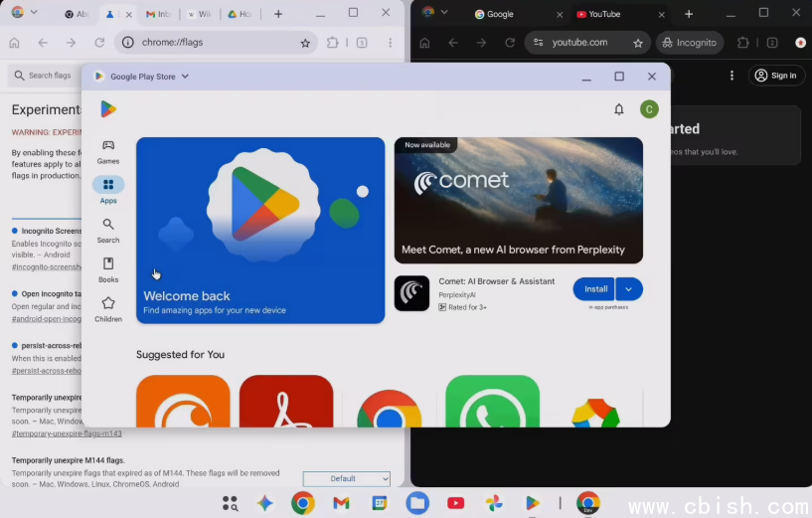
Task: Open the Google Play Store title dropdown
Action: [185, 77]
